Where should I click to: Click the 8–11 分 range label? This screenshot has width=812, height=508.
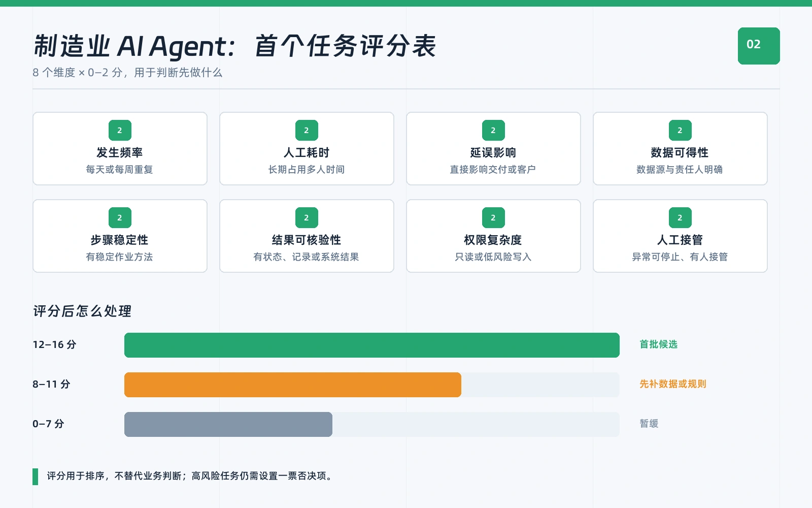pyautogui.click(x=51, y=384)
